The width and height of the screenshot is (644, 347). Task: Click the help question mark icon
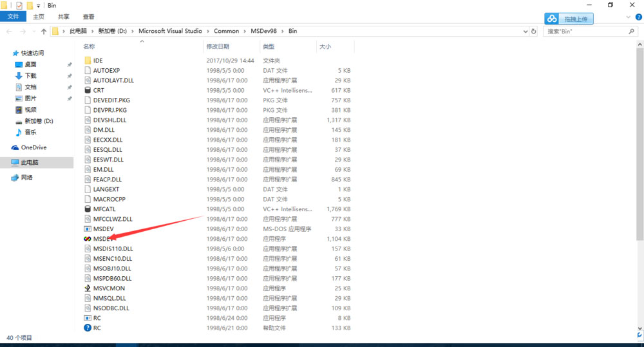639,17
